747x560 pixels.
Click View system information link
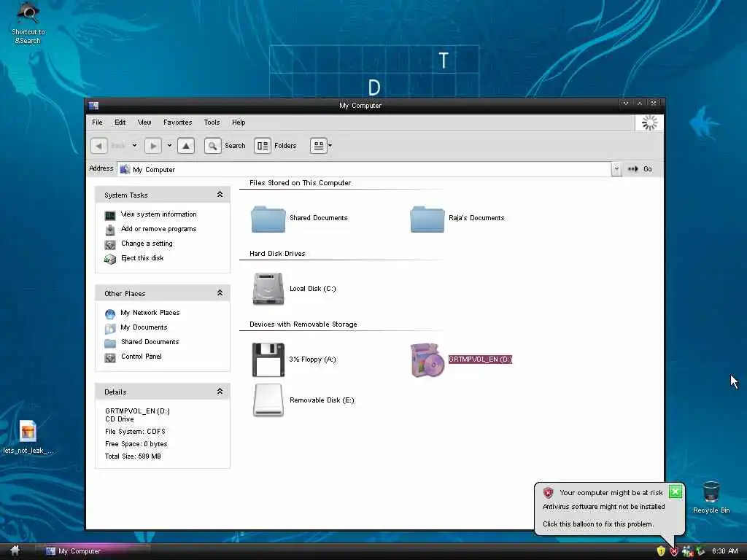158,214
